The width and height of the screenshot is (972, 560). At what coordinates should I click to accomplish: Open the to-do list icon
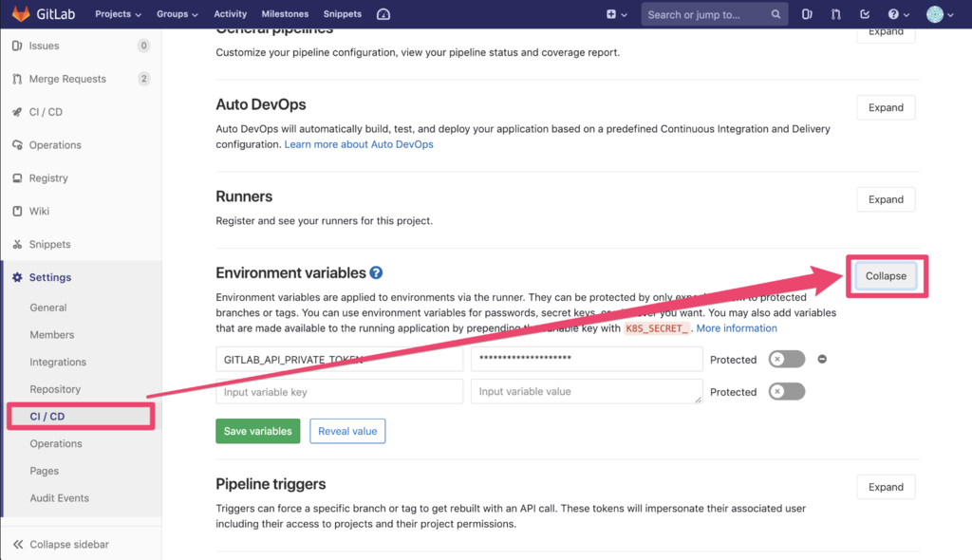pos(865,14)
